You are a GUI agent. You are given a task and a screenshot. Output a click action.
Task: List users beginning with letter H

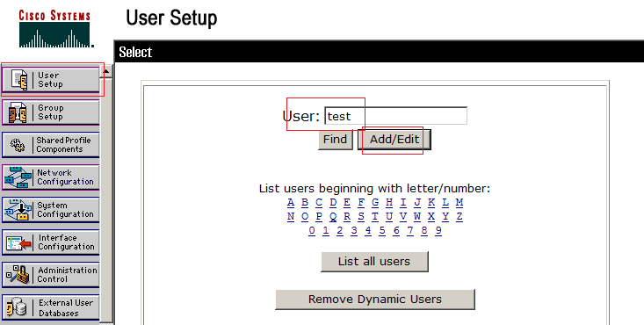click(x=389, y=203)
